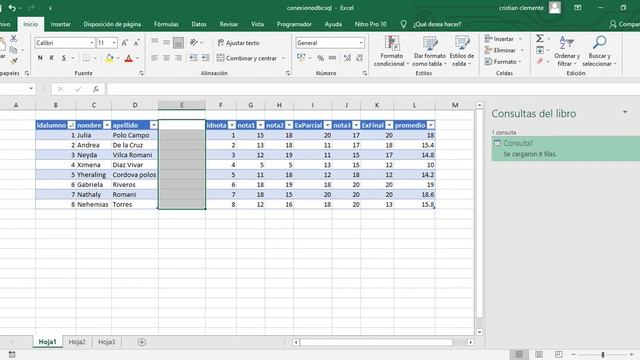Click the zoom slider handle in status bar

[602, 355]
